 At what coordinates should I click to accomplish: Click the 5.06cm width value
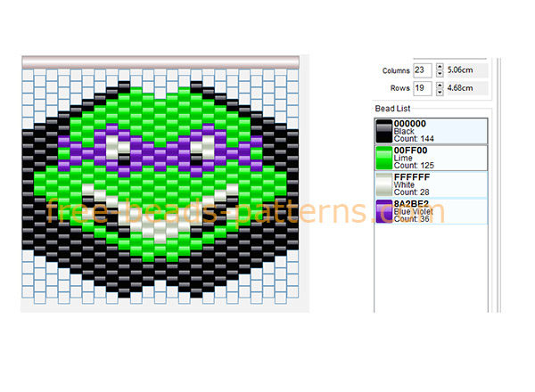point(460,70)
